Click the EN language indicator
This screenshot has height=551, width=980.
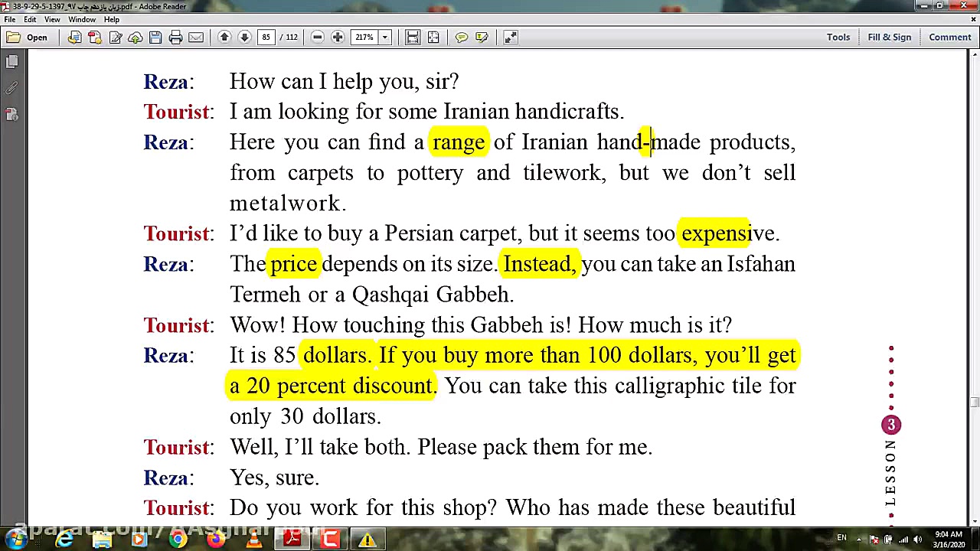(x=842, y=538)
